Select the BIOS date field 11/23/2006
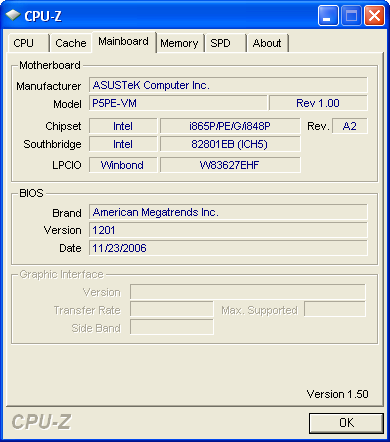The width and height of the screenshot is (390, 442). coord(228,248)
